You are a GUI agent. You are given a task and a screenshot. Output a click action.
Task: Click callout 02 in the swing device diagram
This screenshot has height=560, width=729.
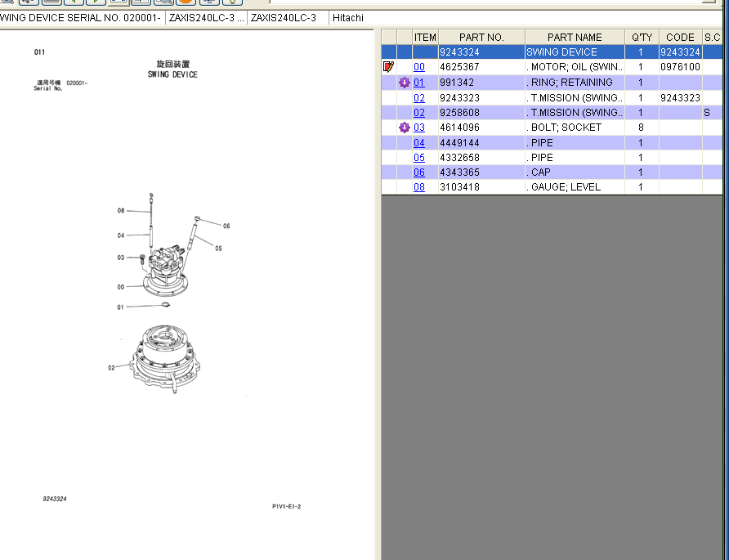[112, 368]
